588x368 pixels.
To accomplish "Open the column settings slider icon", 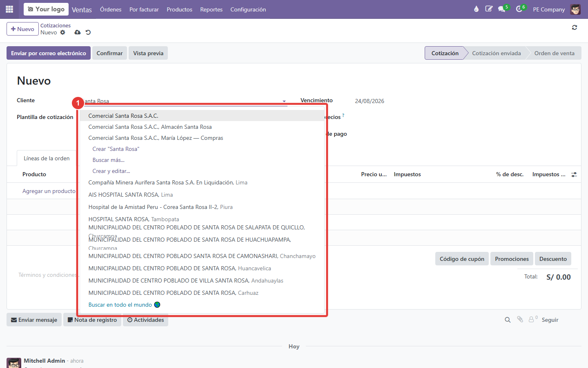I will [x=574, y=175].
